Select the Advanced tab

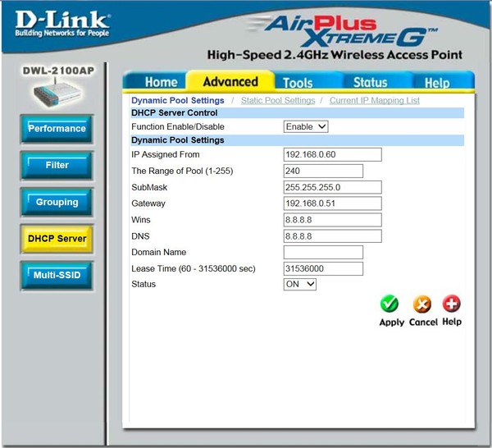pyautogui.click(x=230, y=81)
